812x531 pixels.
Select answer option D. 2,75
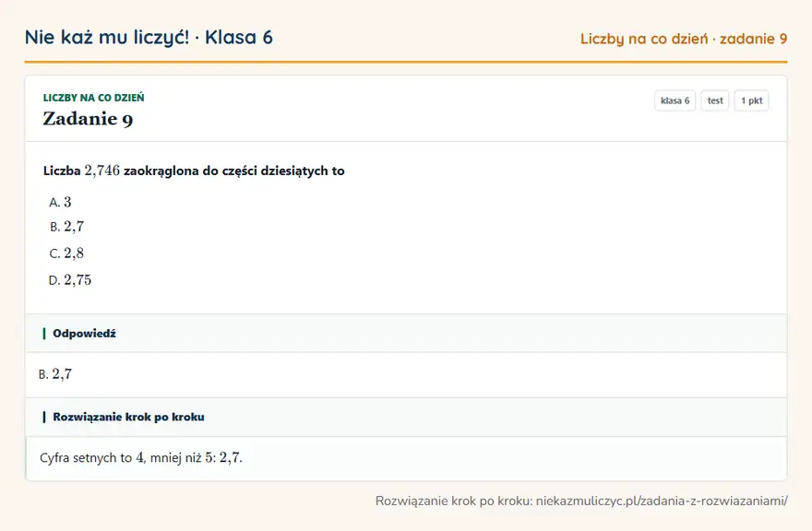click(70, 280)
